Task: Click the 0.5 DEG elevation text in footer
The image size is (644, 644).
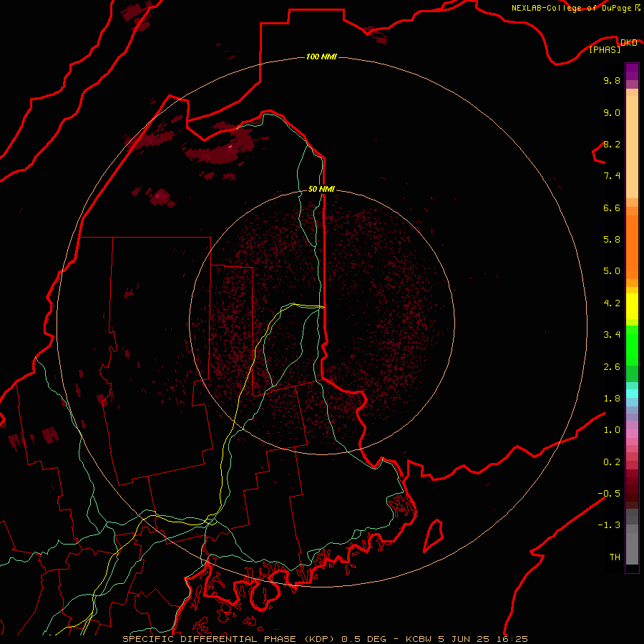Action: click(364, 639)
